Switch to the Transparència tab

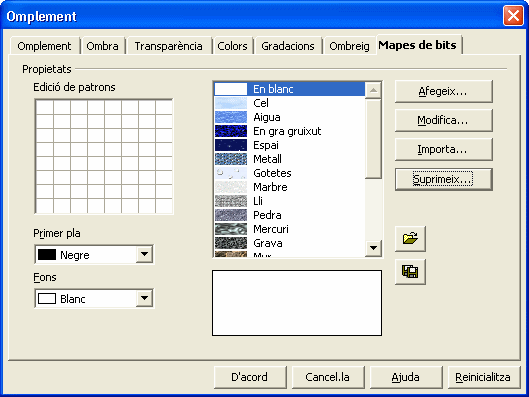click(x=168, y=46)
